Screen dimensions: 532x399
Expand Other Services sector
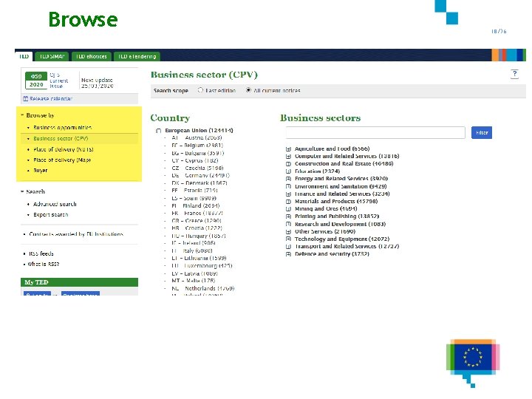tap(288, 232)
